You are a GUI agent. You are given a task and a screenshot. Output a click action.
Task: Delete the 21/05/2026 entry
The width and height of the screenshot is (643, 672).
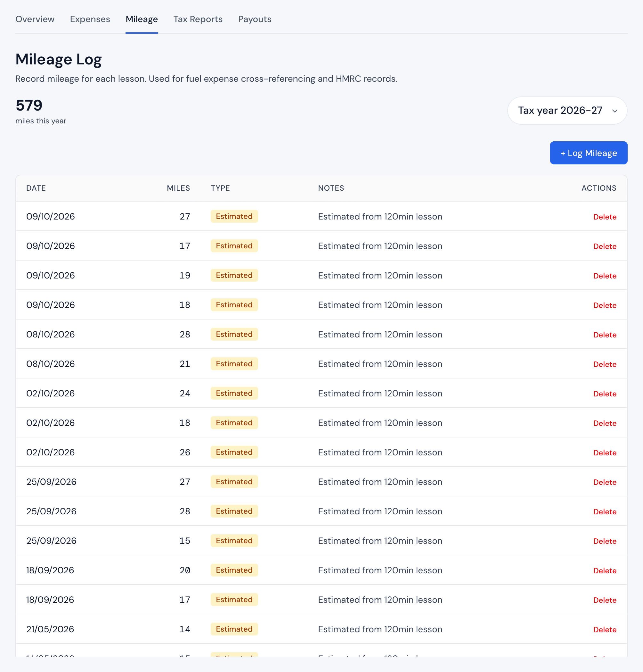tap(605, 629)
